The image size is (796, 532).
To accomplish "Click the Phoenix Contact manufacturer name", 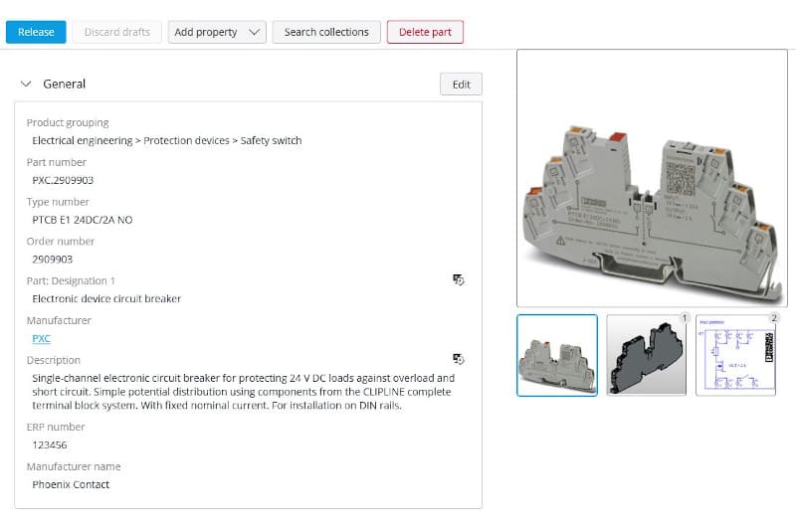I will tap(71, 484).
